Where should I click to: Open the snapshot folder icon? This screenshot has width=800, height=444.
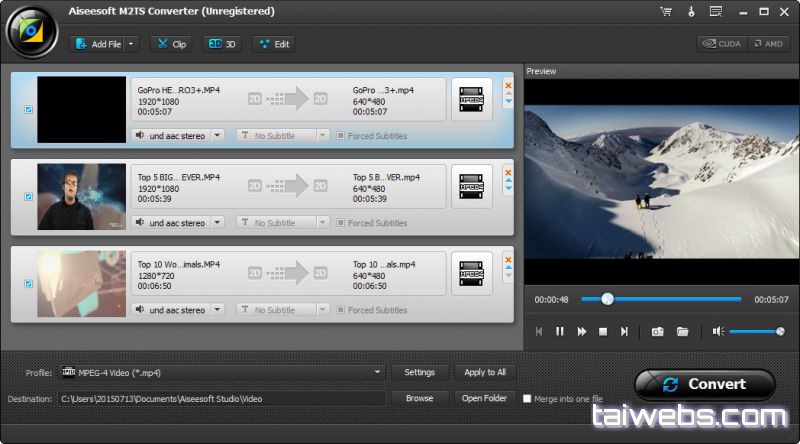(x=682, y=331)
